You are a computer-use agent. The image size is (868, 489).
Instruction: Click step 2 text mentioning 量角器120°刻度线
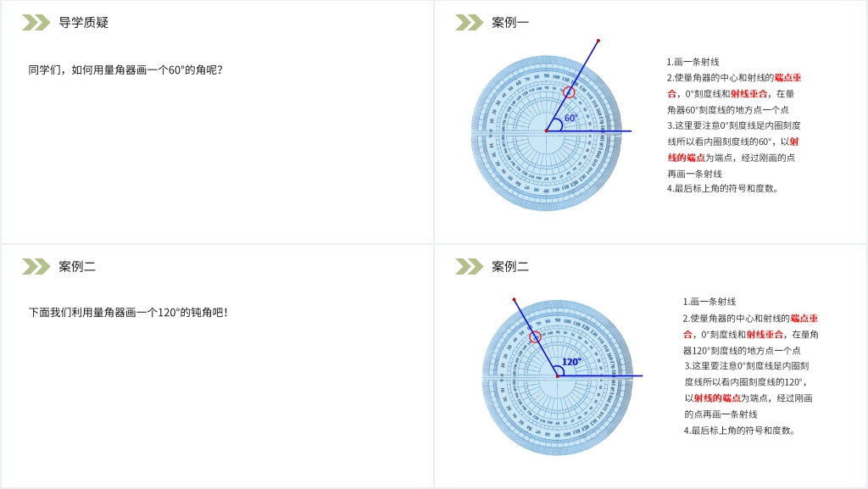742,350
